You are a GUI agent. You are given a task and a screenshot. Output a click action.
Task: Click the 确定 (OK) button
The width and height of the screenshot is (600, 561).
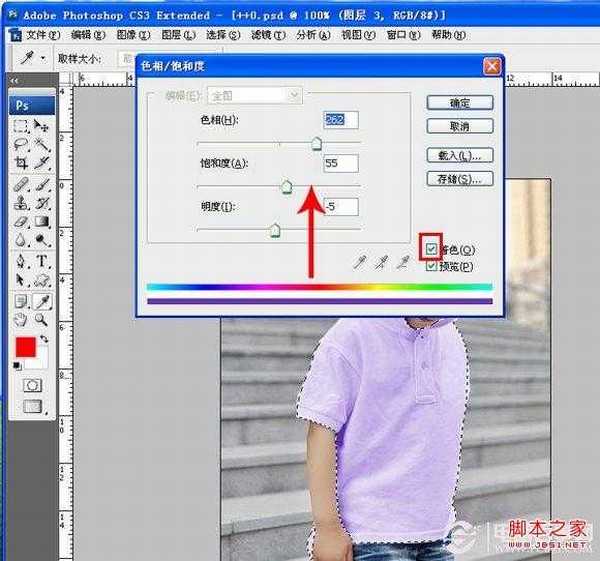[x=459, y=103]
